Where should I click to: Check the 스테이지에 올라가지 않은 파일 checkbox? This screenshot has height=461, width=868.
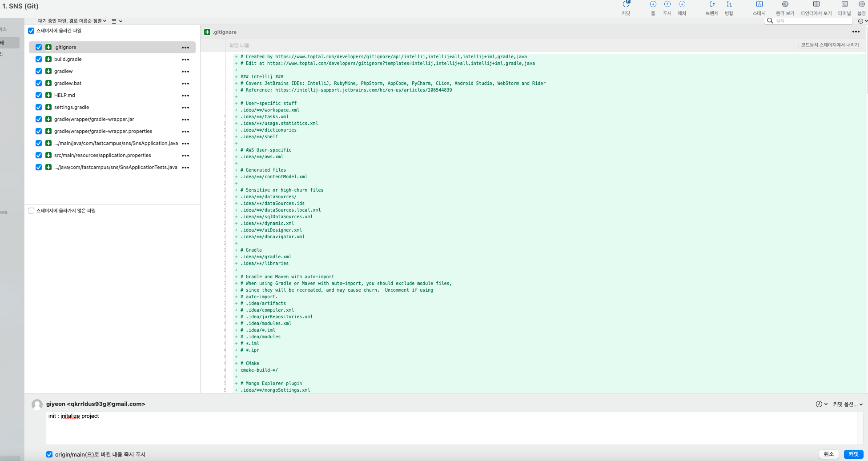pyautogui.click(x=31, y=211)
